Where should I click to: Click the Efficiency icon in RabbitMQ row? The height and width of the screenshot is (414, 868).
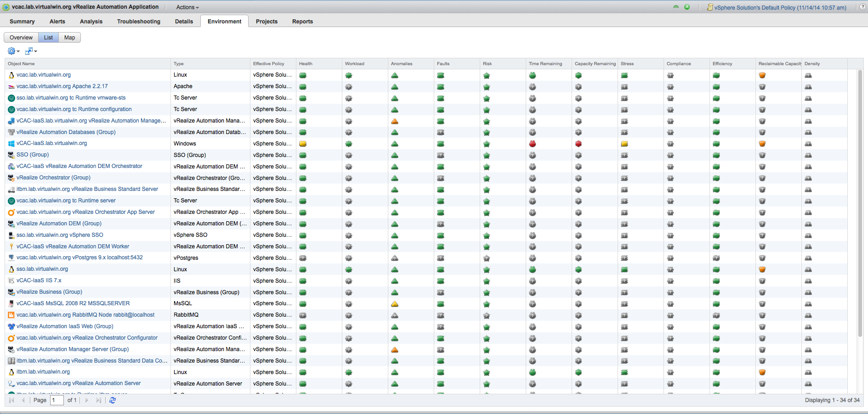[x=716, y=315]
